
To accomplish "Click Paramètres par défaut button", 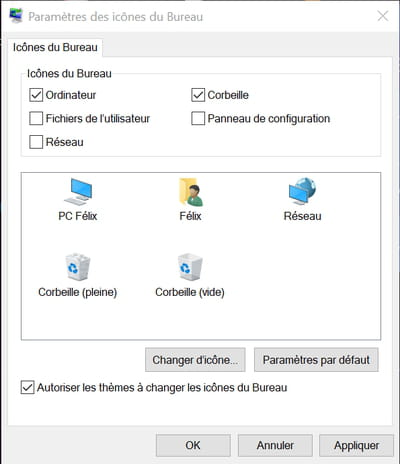I will click(x=316, y=360).
